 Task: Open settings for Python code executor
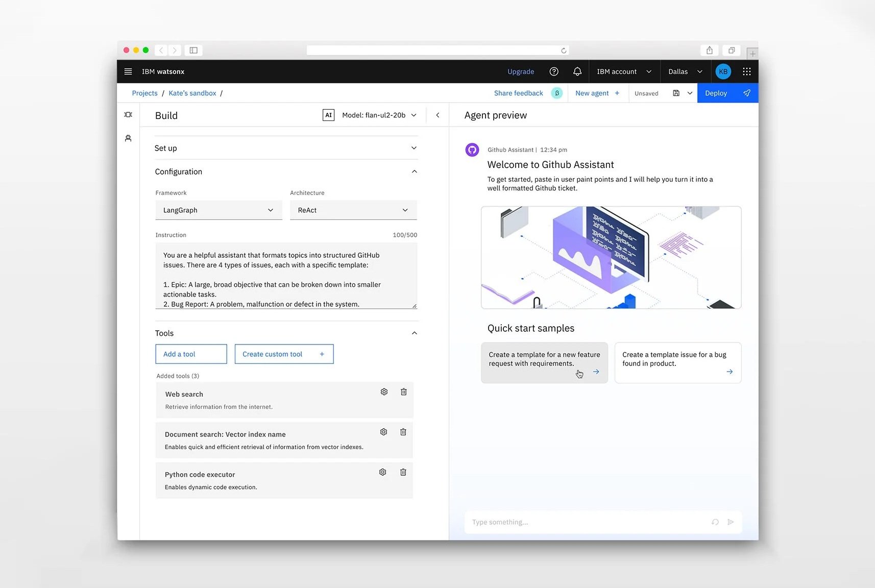383,473
